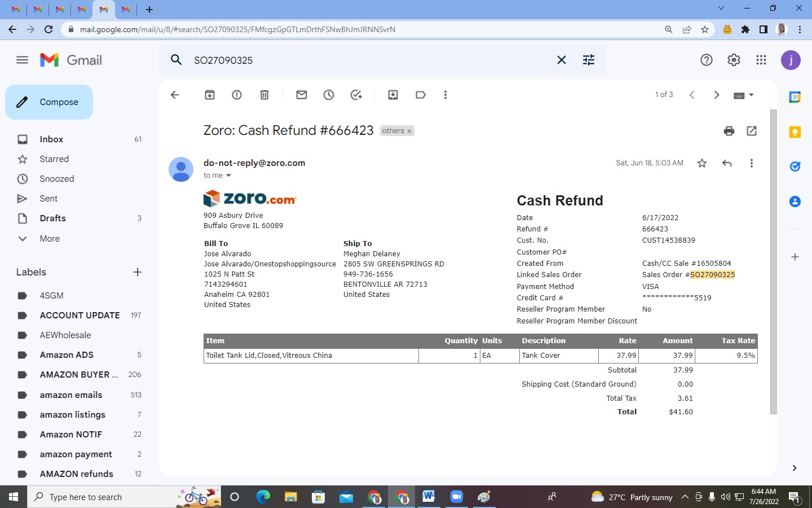Move email to another folder
The height and width of the screenshot is (508, 812).
point(393,95)
